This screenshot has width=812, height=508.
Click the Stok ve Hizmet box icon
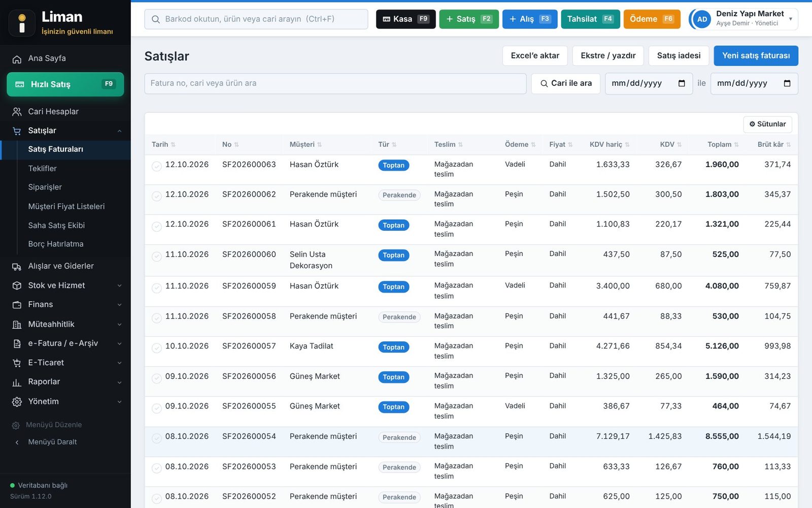click(x=17, y=285)
